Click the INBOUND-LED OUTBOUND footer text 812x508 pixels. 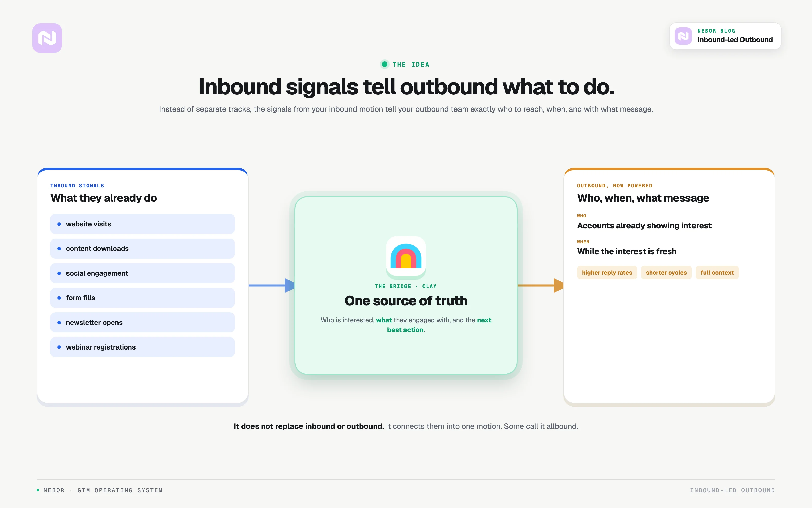733,490
